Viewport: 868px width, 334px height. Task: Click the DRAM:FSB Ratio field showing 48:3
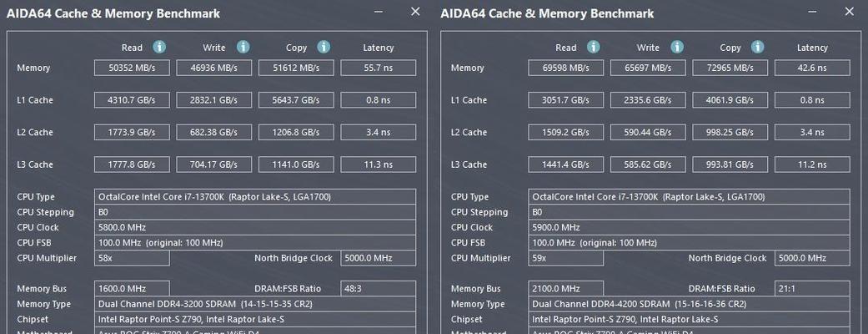point(378,289)
